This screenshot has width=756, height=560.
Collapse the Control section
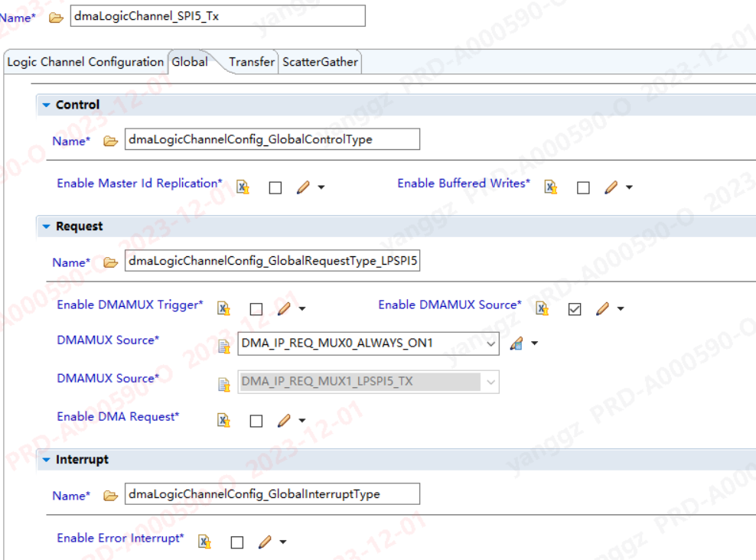[46, 105]
